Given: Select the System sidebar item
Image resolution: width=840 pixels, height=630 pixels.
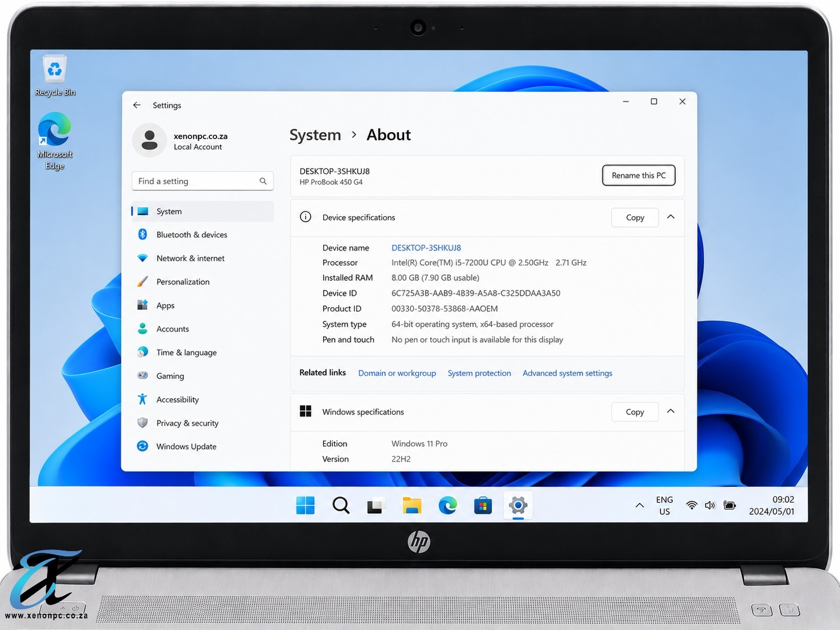Looking at the screenshot, I should point(202,211).
